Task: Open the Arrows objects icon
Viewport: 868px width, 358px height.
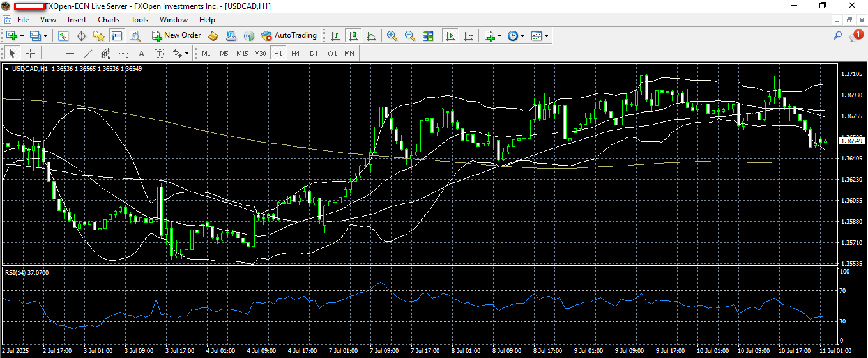Action: [x=177, y=53]
